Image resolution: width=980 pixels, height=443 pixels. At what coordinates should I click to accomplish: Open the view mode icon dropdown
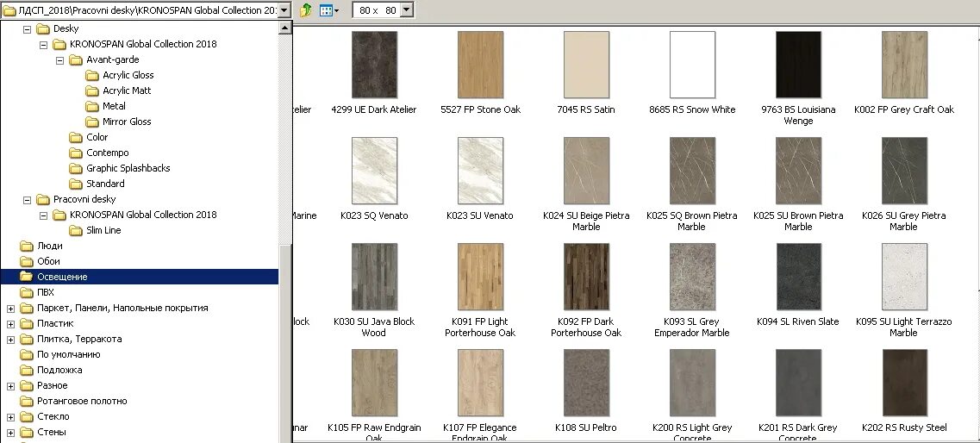pos(329,10)
